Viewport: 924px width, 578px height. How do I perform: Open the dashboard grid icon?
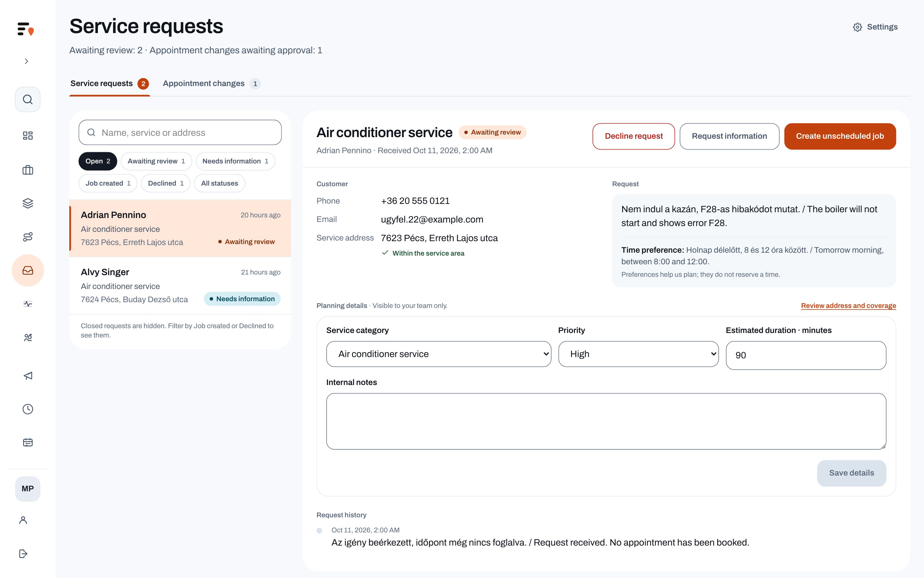point(28,135)
